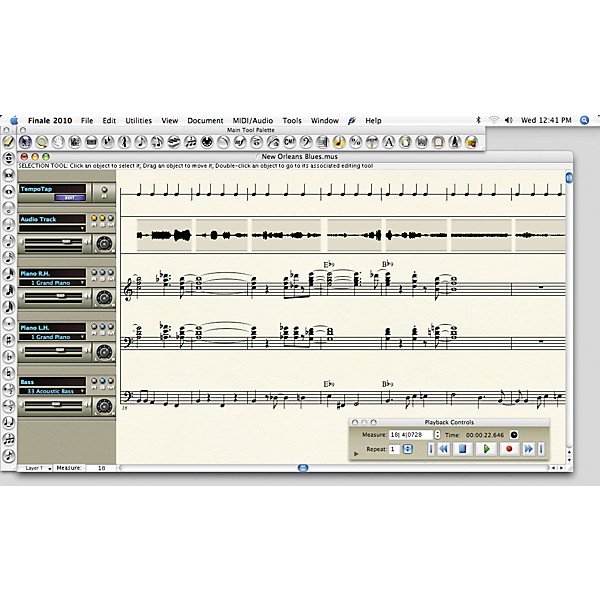
Task: Solo the Piano L.H. track
Action: [102, 327]
